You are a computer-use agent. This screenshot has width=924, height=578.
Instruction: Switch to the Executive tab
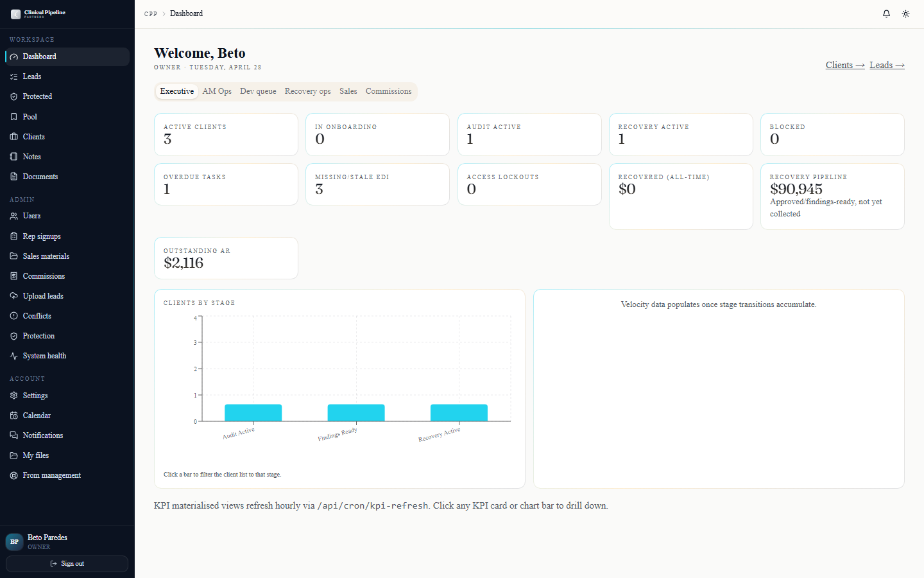(x=177, y=91)
